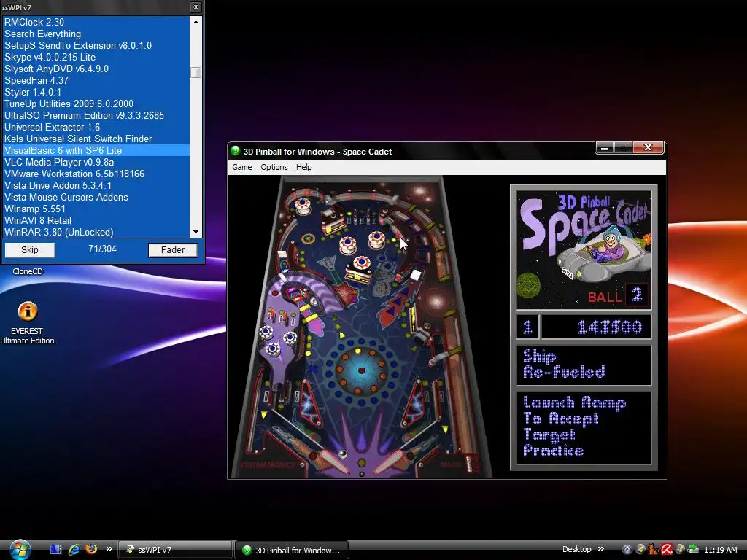Click the taskbar clock 11:19 AM
This screenshot has height=560, width=747.
pyautogui.click(x=720, y=550)
